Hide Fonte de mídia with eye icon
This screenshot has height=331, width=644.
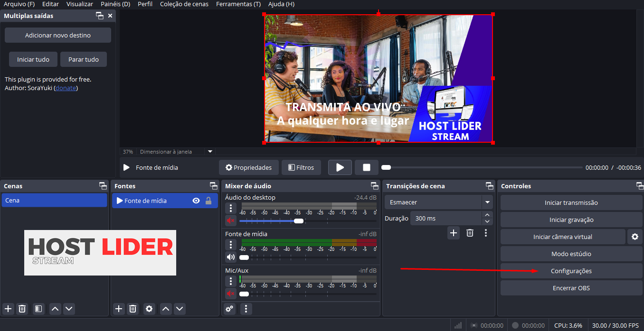coord(196,201)
